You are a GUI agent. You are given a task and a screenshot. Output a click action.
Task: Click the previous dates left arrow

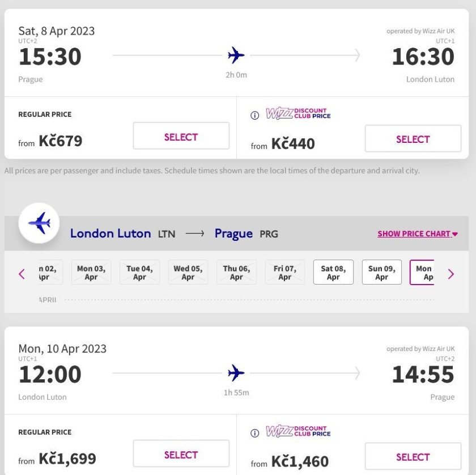click(x=22, y=274)
